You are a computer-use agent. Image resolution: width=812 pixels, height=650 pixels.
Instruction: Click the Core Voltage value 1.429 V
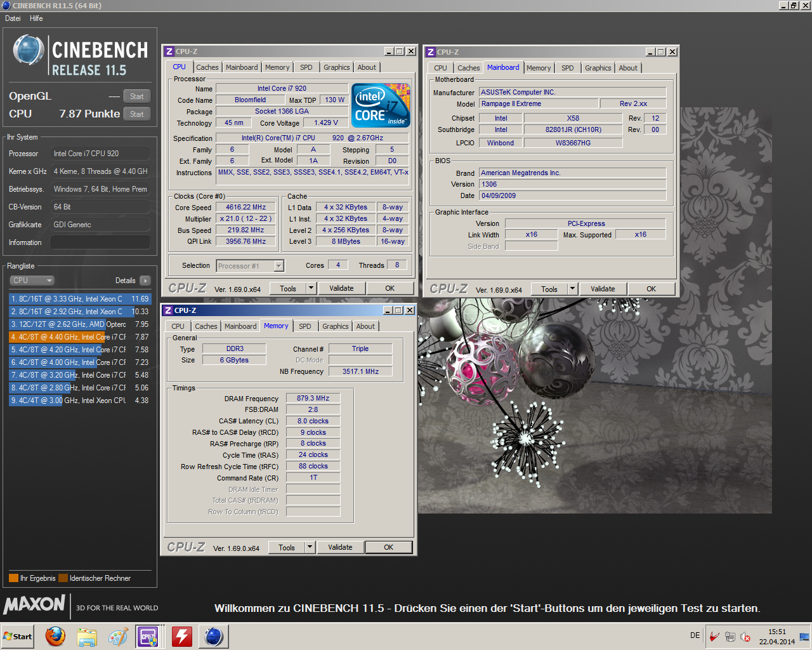click(x=326, y=123)
